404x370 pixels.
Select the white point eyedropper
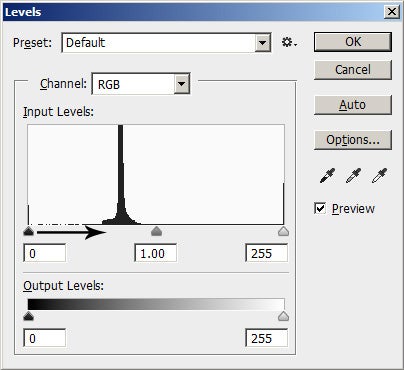(379, 176)
